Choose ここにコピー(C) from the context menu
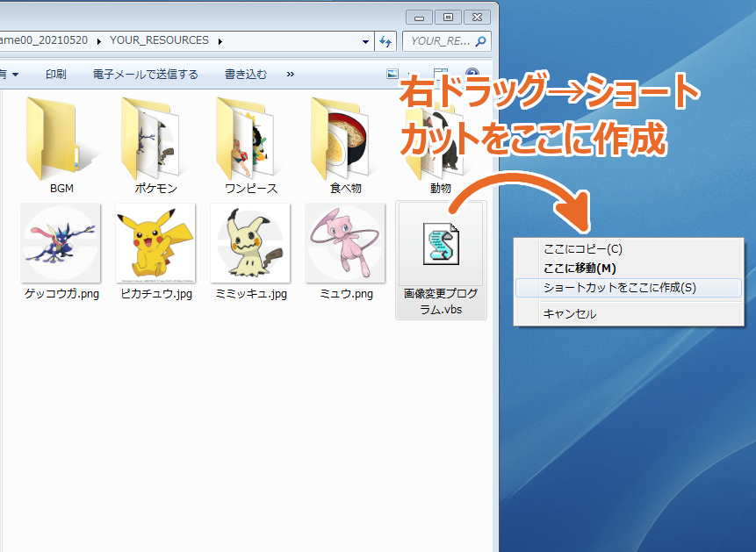The width and height of the screenshot is (756, 552). tap(629, 249)
